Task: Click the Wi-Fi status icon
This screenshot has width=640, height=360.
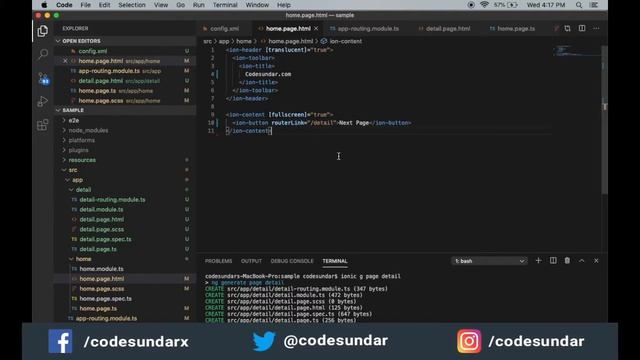Action: 484,5
